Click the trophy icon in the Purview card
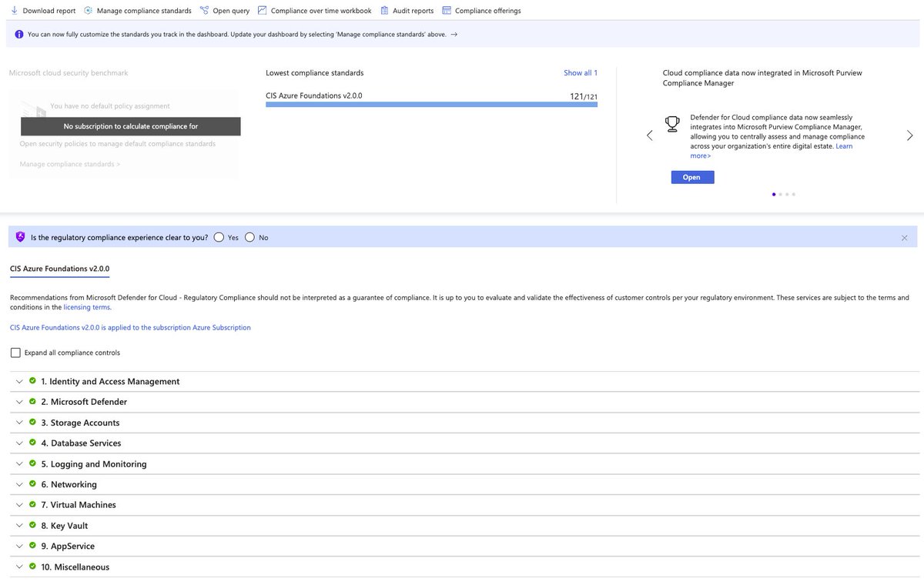924x585 pixels. [x=672, y=124]
